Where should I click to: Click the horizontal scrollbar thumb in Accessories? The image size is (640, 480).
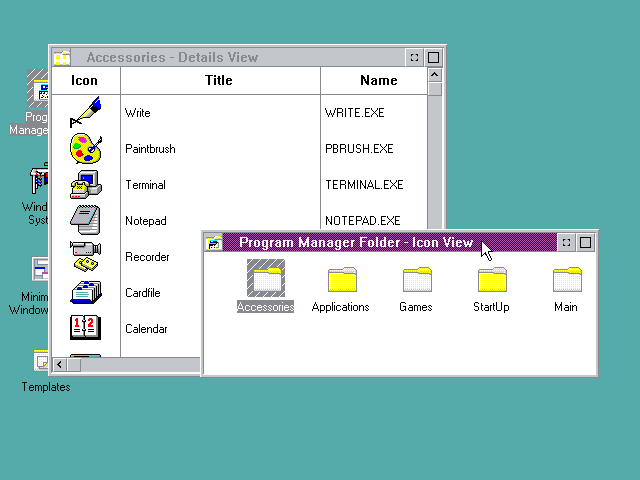coord(74,364)
